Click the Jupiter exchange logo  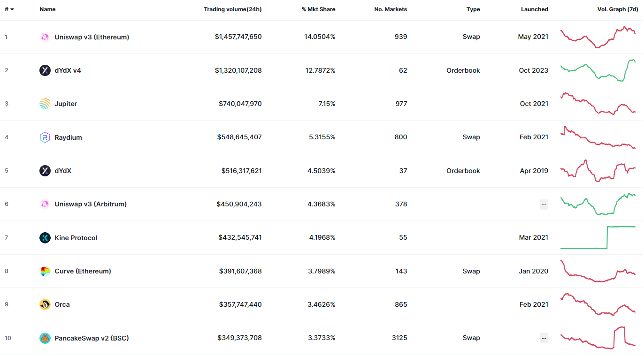tap(45, 104)
